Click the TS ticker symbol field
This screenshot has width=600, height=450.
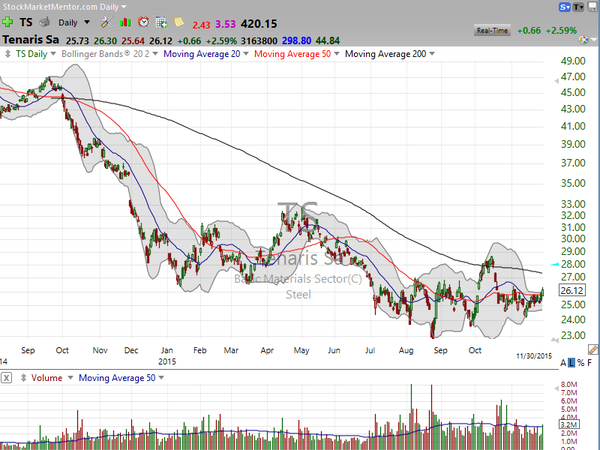(x=26, y=22)
